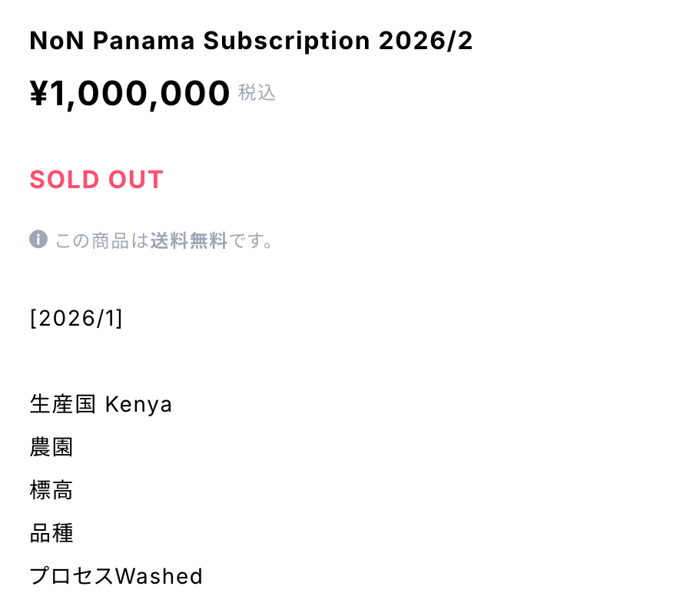
Task: Click the yen symbol in the price
Action: (x=40, y=94)
